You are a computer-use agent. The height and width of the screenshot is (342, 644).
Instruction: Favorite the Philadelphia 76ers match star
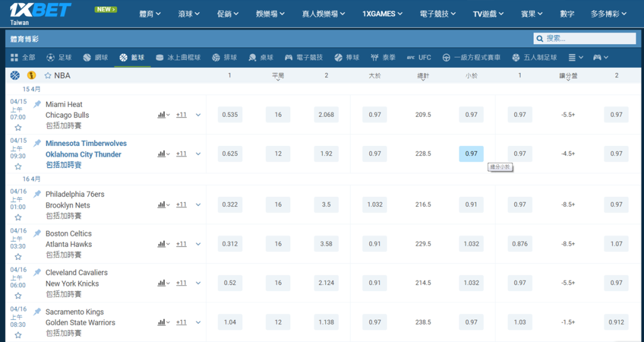tap(18, 218)
